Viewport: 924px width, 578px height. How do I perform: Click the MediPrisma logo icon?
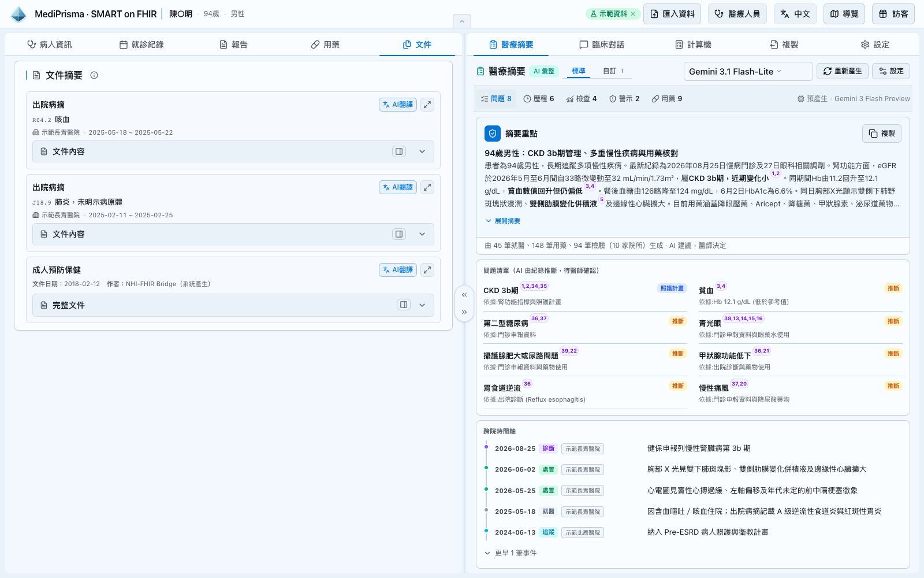(18, 14)
